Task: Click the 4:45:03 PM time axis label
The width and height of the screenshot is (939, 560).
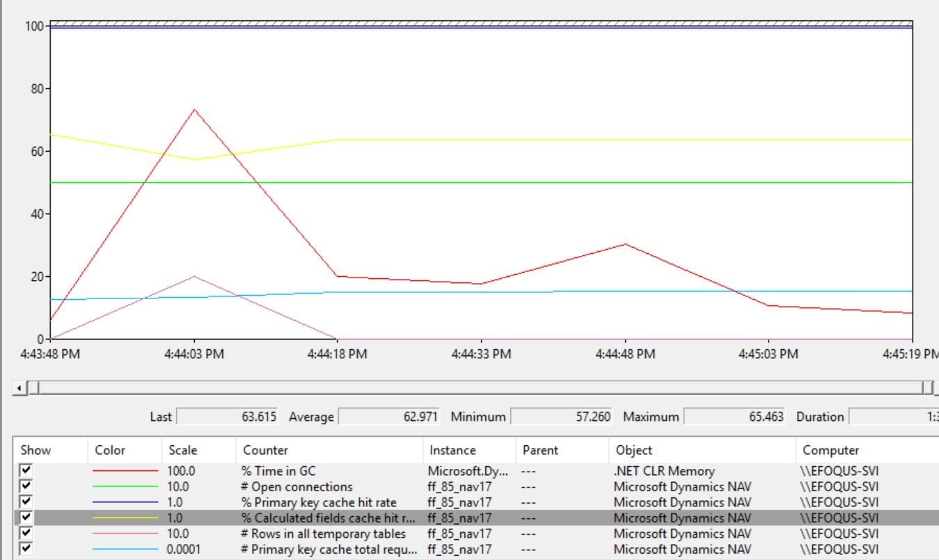Action: click(x=768, y=354)
